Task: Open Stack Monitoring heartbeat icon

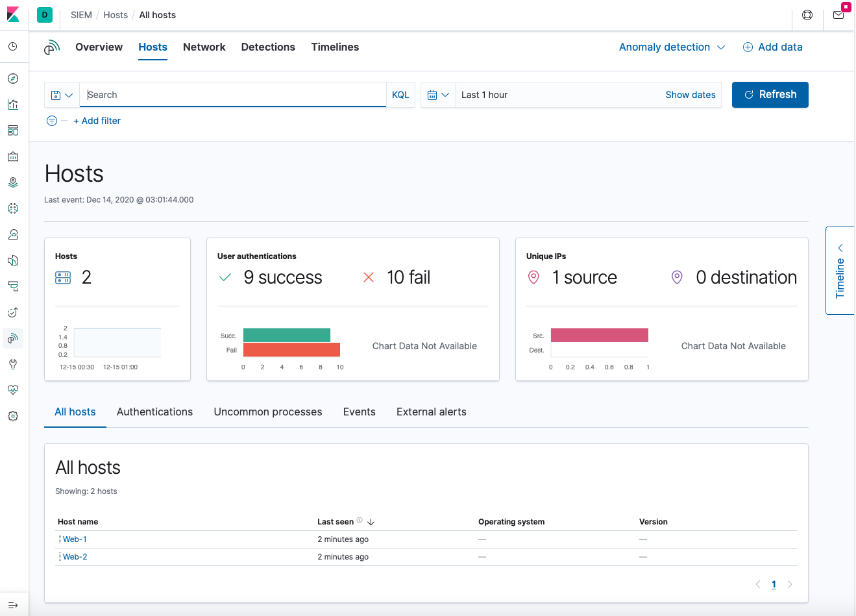Action: point(13,390)
